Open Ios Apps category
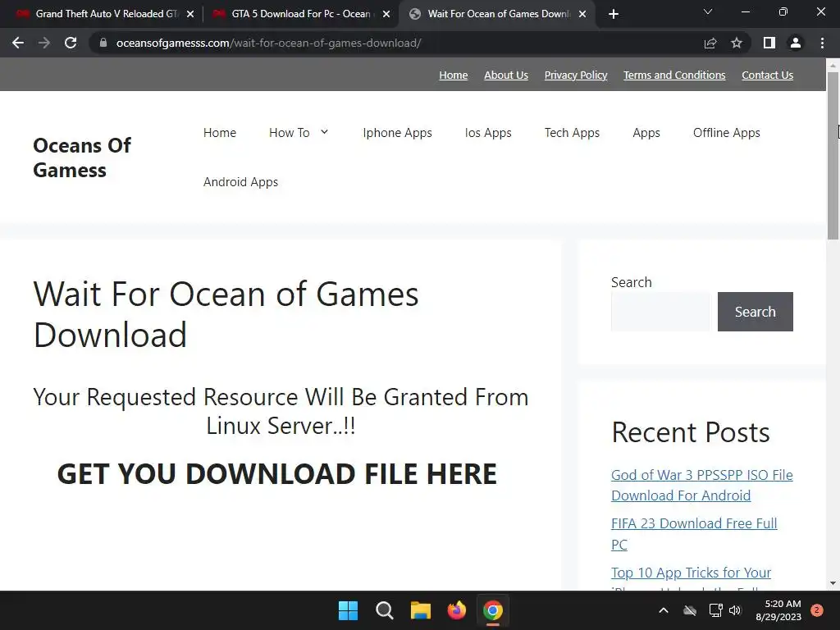Screen dimensions: 840x630 click(x=488, y=133)
